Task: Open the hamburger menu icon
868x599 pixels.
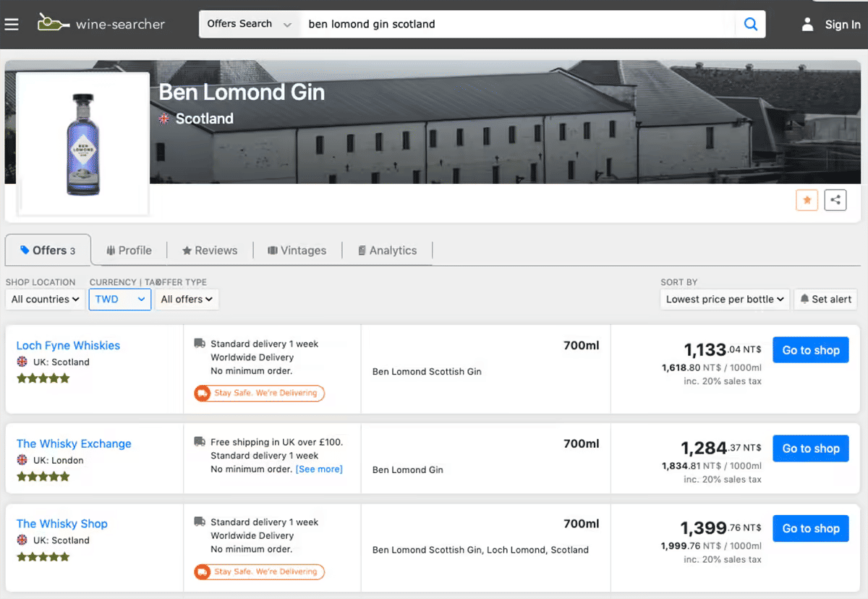Action: click(12, 24)
